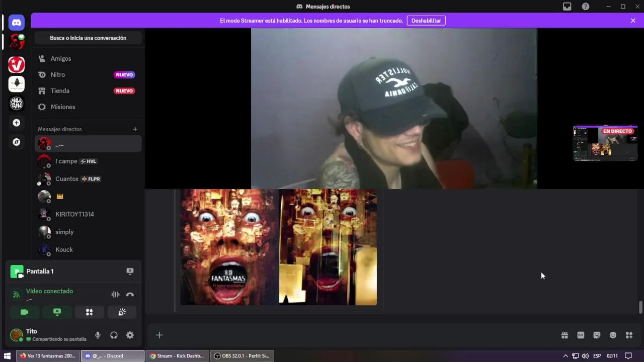Image resolution: width=644 pixels, height=362 pixels.
Task: Open volume control in system tray
Action: 585,356
